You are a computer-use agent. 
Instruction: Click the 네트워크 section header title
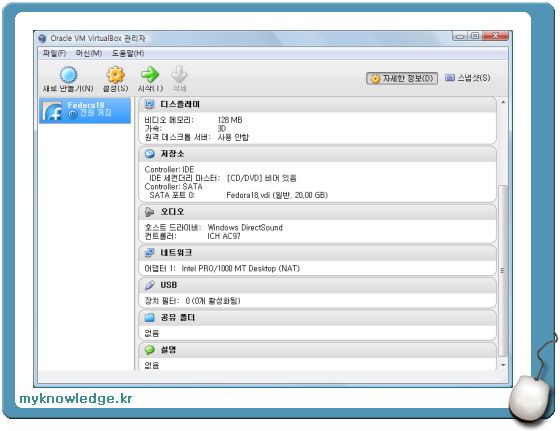(x=176, y=253)
